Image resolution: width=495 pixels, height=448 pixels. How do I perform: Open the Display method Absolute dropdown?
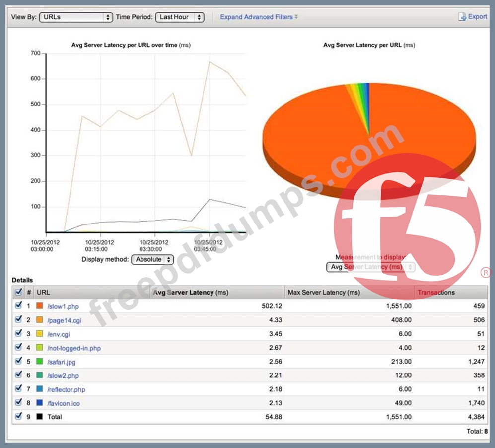click(x=152, y=259)
